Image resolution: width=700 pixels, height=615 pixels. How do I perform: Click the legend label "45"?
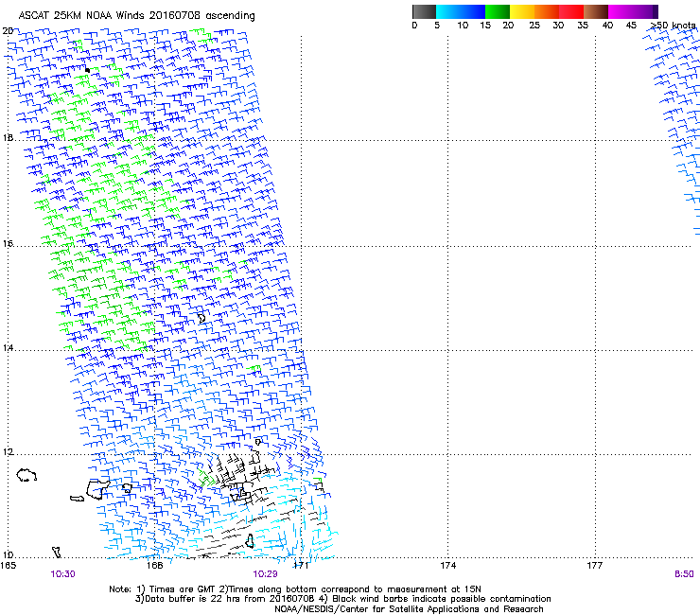click(631, 26)
